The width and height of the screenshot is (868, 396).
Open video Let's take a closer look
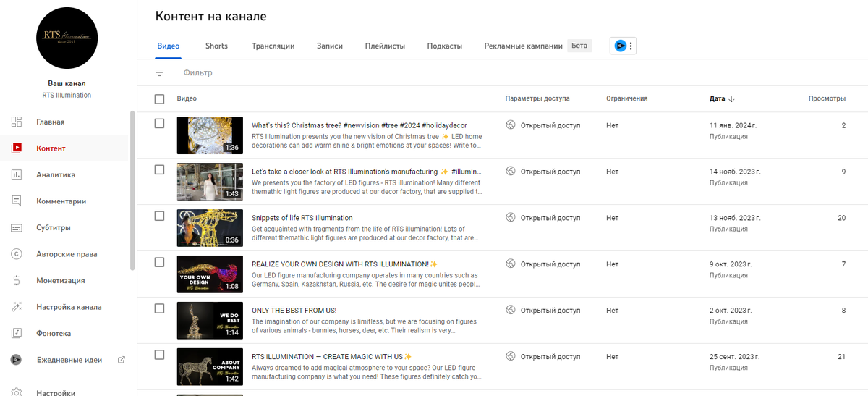tap(366, 172)
